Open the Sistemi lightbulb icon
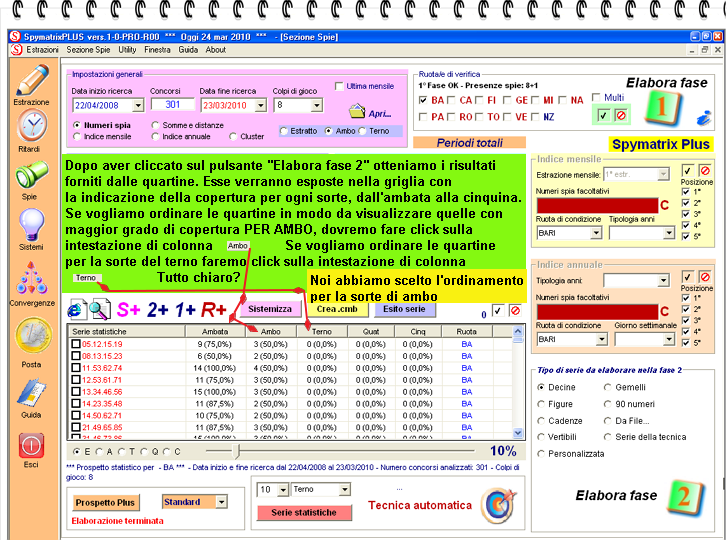727x540 pixels. click(x=32, y=225)
